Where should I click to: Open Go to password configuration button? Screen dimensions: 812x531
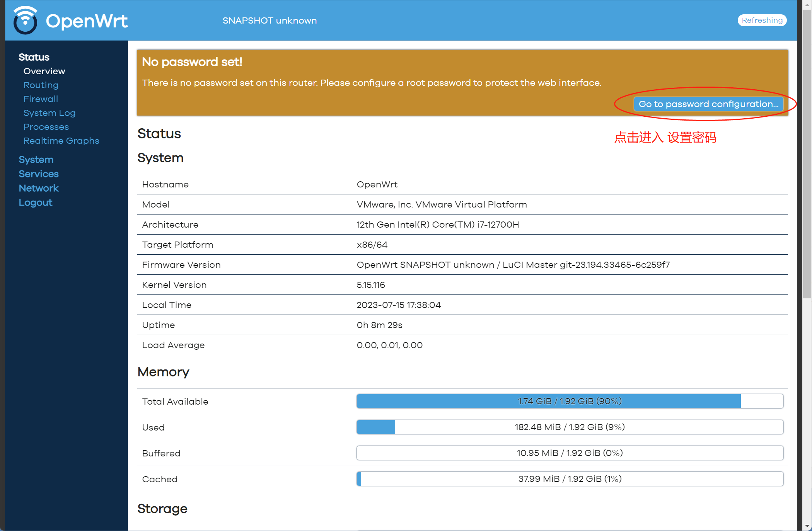pyautogui.click(x=708, y=104)
